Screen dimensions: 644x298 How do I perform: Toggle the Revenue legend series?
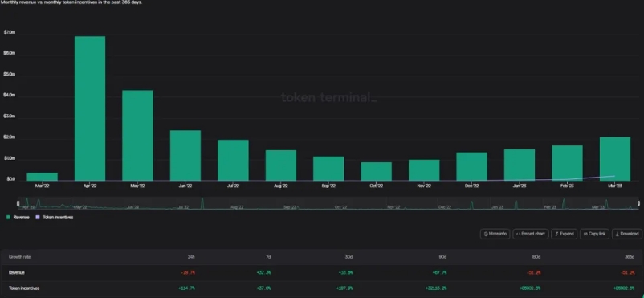click(18, 218)
